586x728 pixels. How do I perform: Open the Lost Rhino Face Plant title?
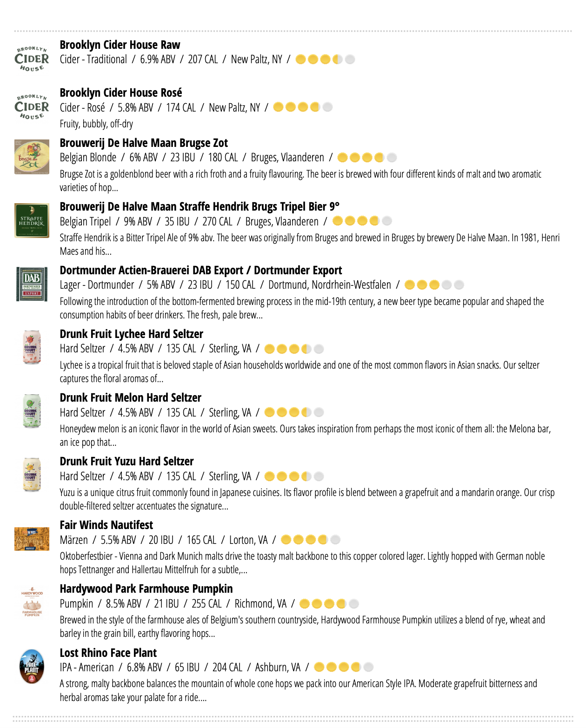pyautogui.click(x=108, y=653)
